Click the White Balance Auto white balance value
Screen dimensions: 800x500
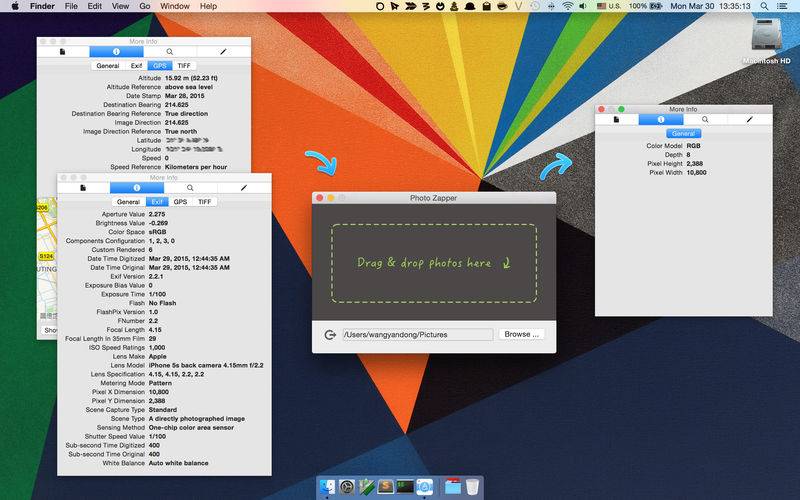coord(179,463)
